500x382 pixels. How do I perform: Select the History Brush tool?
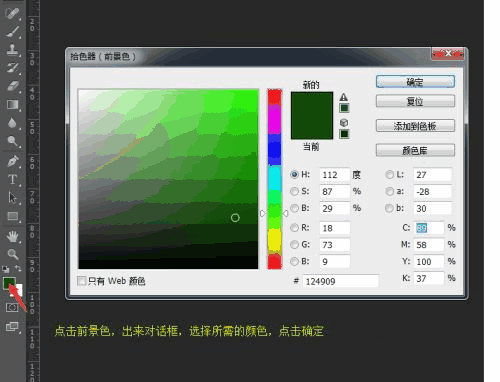point(12,68)
